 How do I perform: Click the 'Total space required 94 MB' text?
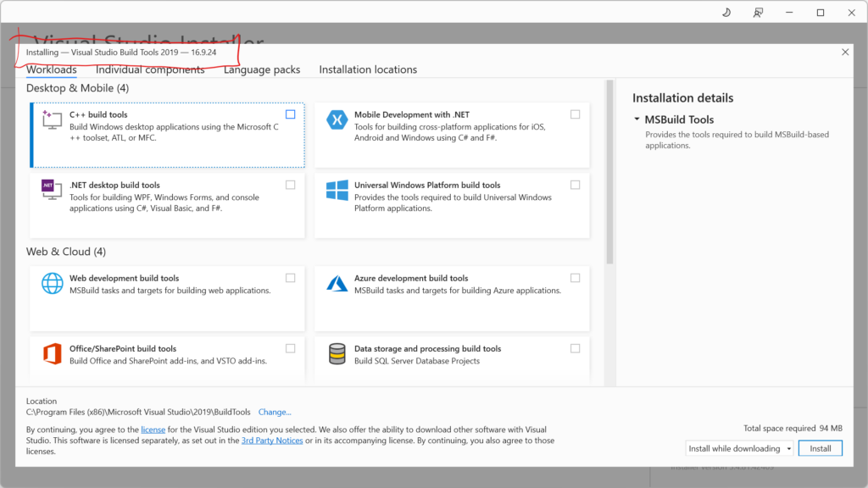tap(793, 428)
